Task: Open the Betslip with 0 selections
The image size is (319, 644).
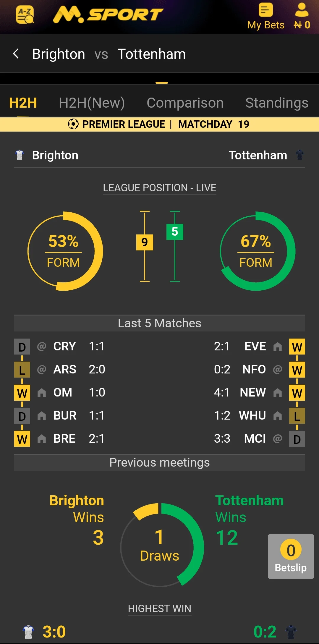Action: (291, 556)
